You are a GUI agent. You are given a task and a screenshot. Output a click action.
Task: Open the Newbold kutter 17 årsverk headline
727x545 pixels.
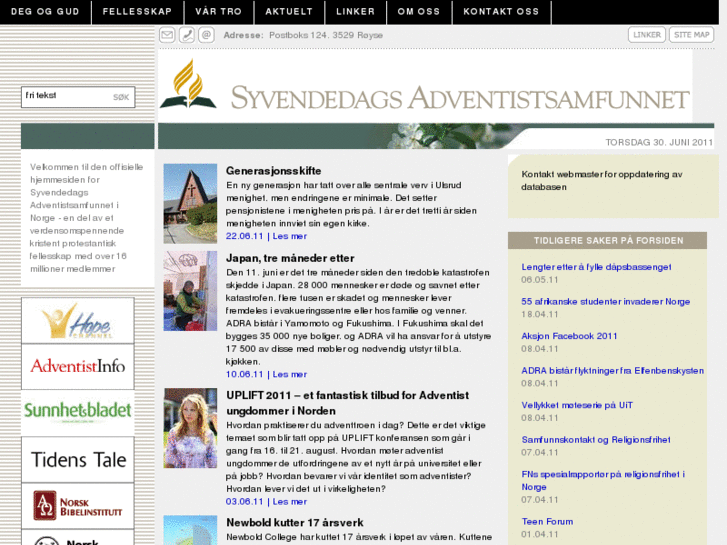pyautogui.click(x=295, y=522)
